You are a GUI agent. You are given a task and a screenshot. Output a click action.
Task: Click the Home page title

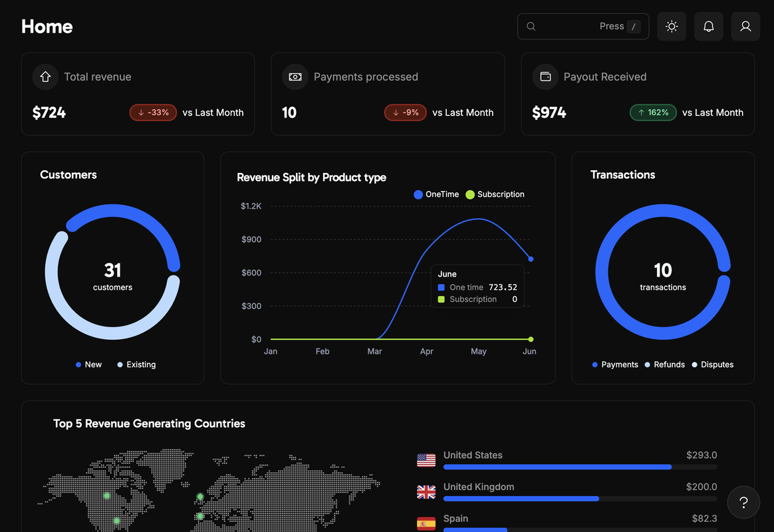(x=47, y=27)
